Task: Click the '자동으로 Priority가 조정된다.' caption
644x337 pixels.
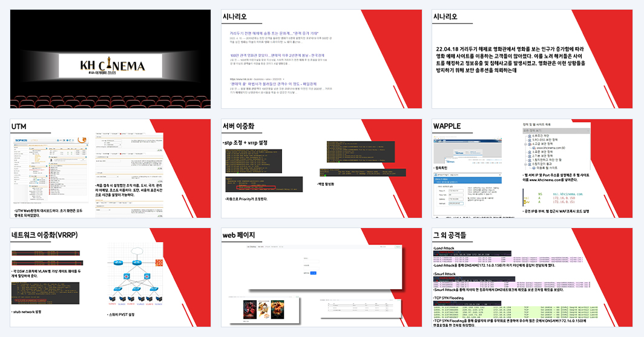Action: click(246, 199)
